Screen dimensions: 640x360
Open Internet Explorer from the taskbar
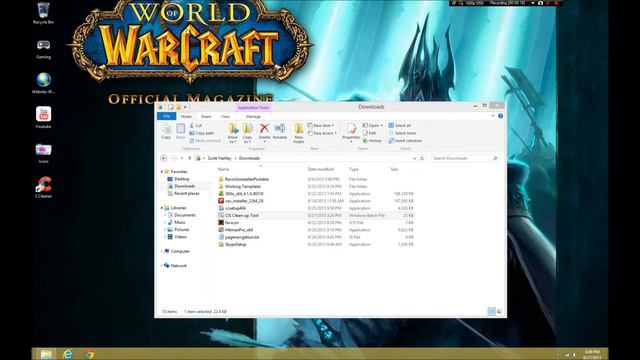68,354
